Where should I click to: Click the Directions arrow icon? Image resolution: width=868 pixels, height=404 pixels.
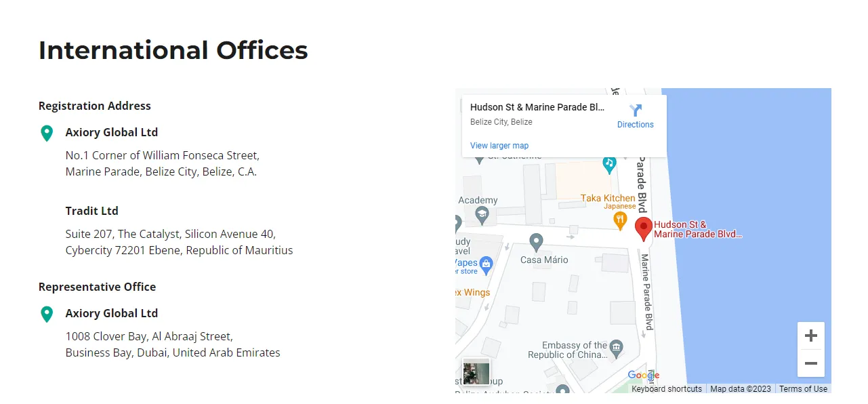click(x=636, y=110)
